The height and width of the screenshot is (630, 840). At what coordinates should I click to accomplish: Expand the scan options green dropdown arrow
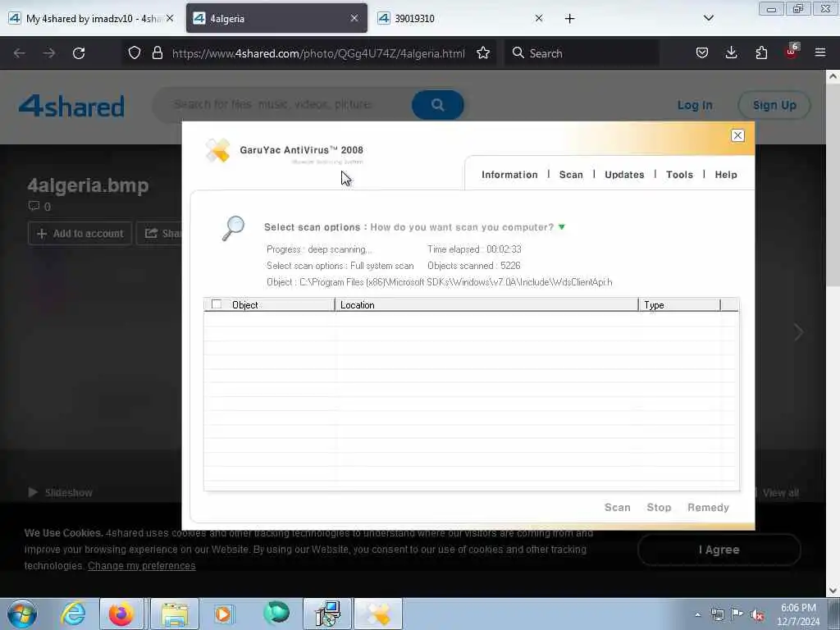(x=561, y=227)
